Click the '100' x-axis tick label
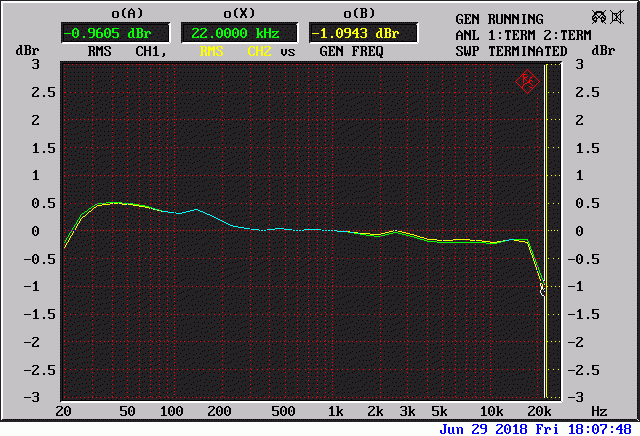 coord(171,412)
